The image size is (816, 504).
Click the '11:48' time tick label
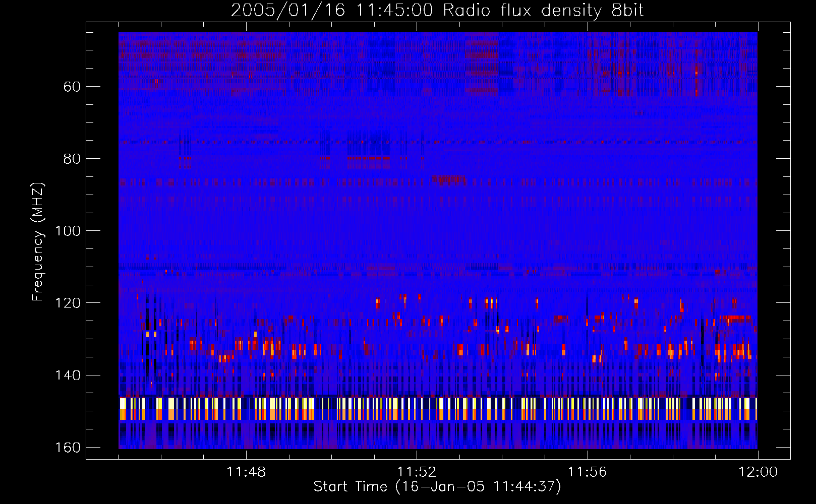[x=246, y=472]
